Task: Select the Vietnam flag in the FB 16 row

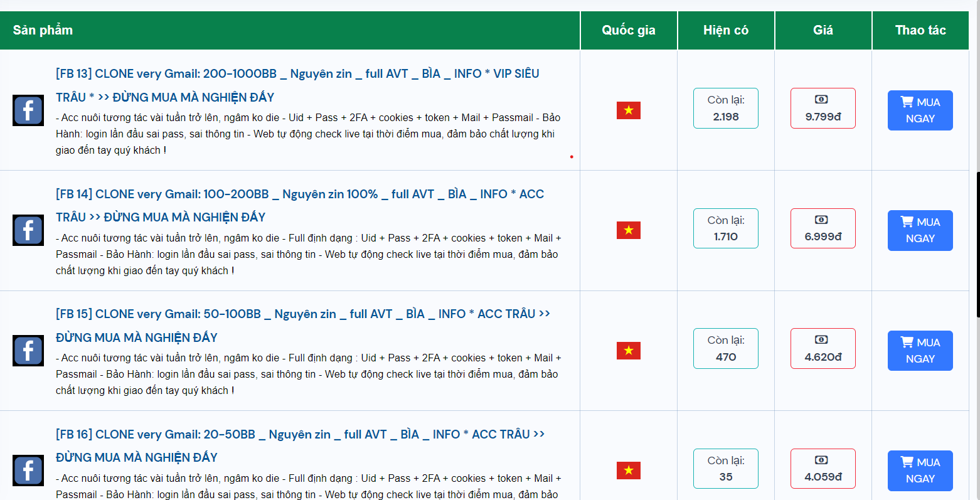Action: tap(629, 471)
